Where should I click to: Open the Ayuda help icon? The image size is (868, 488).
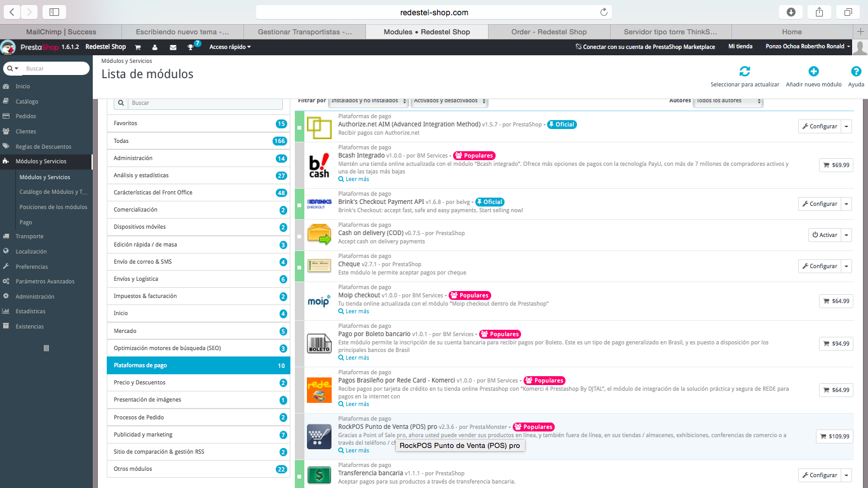point(856,71)
